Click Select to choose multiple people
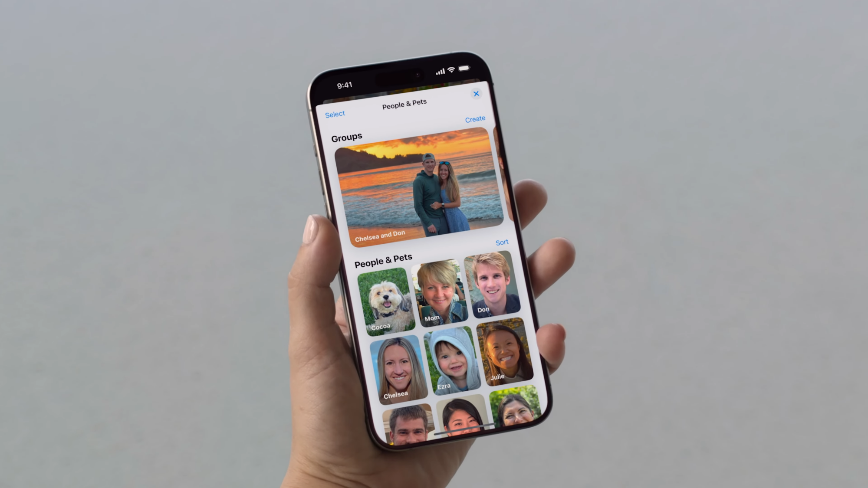Image resolution: width=868 pixels, height=488 pixels. coord(335,114)
